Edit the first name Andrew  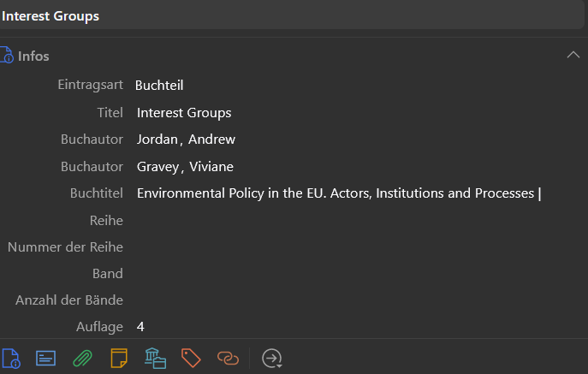pyautogui.click(x=211, y=140)
